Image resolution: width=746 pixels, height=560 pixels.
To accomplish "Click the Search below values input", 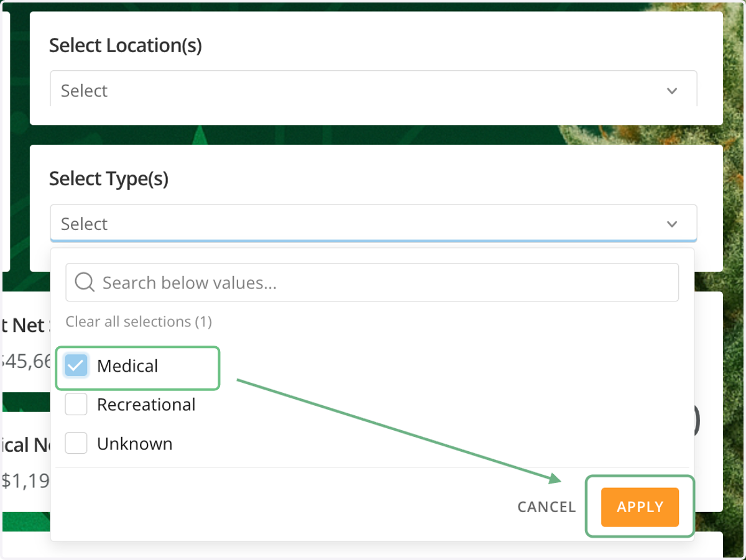I will pos(372,283).
